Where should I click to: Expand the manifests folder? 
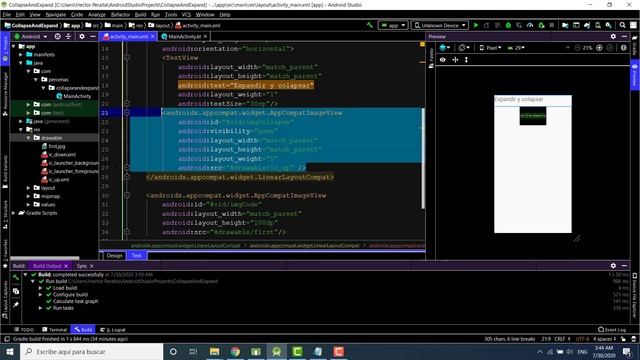point(21,54)
